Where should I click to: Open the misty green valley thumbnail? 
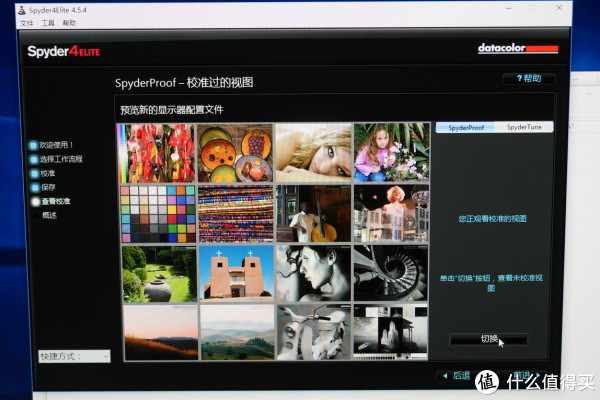237,333
